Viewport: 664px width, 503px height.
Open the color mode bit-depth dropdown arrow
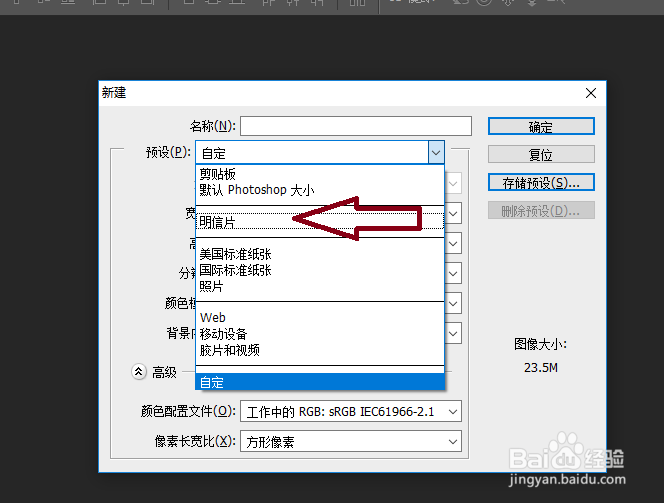point(453,304)
